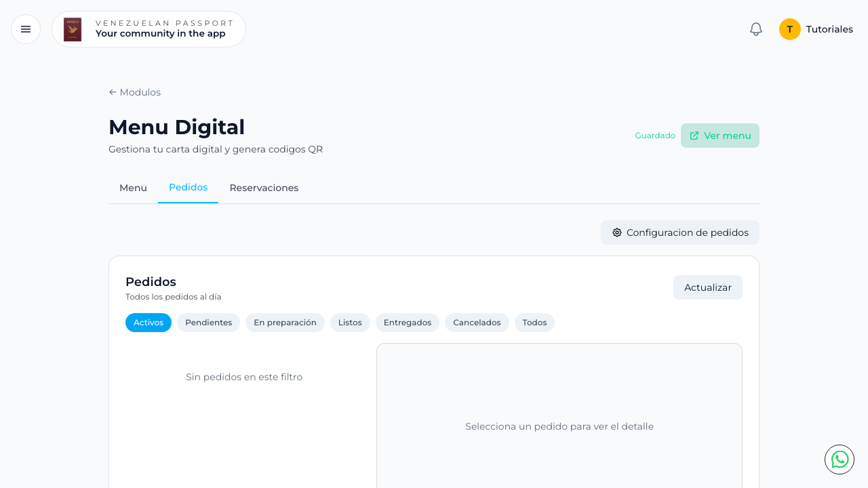Select the Pedidos tab
The height and width of the screenshot is (488, 868).
(x=188, y=188)
